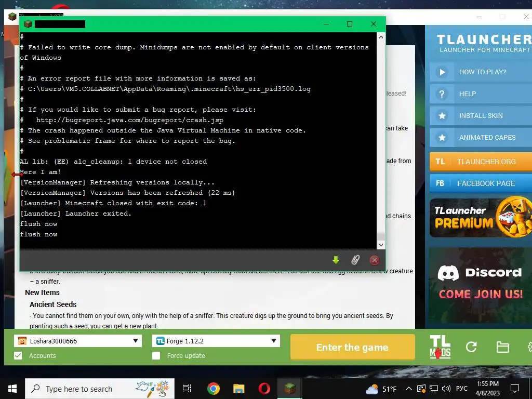Click 'Failed to write core dump' console line

click(x=194, y=52)
